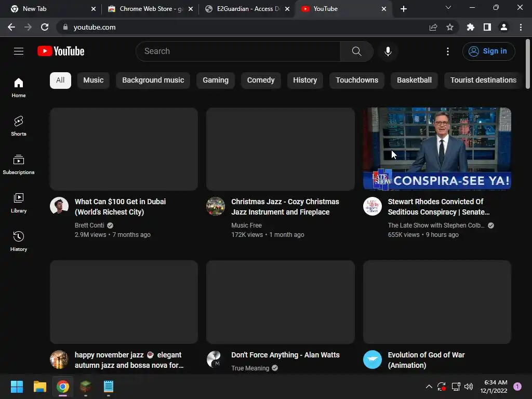This screenshot has width=532, height=399.
Task: Start voice search with microphone icon
Action: [388, 51]
